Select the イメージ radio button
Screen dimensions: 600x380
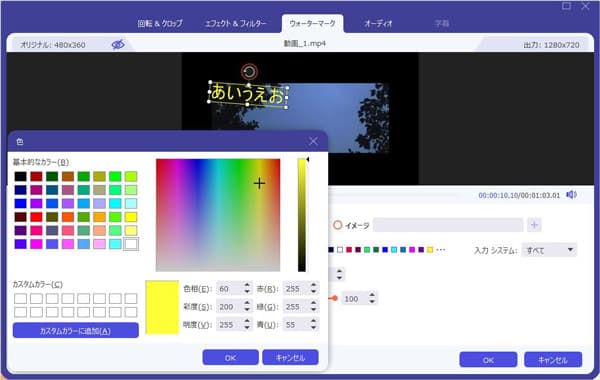[337, 225]
